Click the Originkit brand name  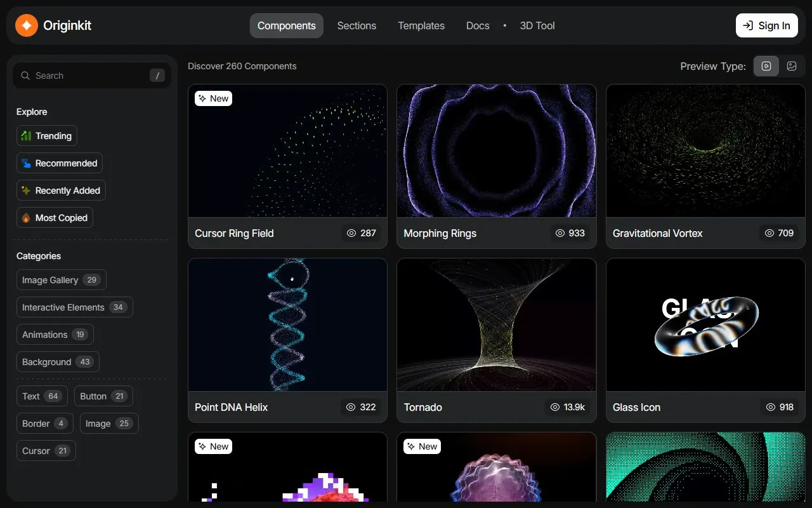tap(67, 25)
